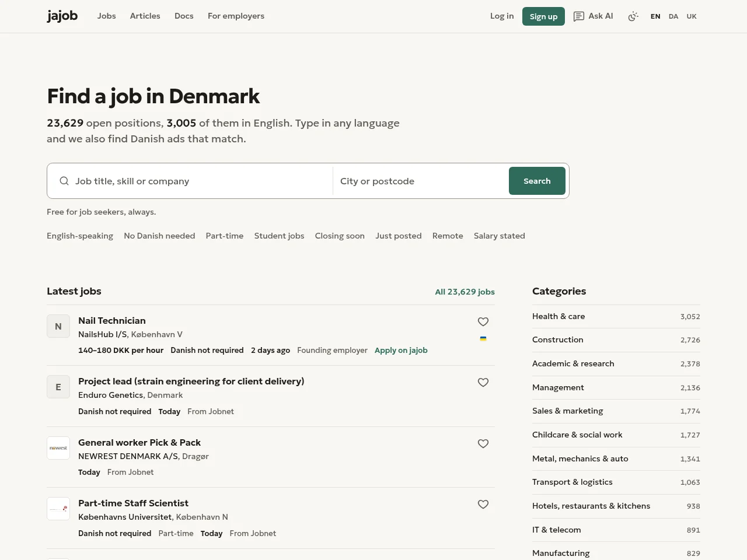Open the Construction category

616,340
